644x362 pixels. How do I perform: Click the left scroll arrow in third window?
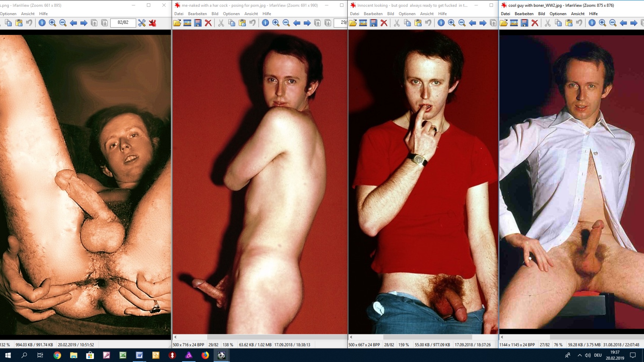pyautogui.click(x=351, y=337)
